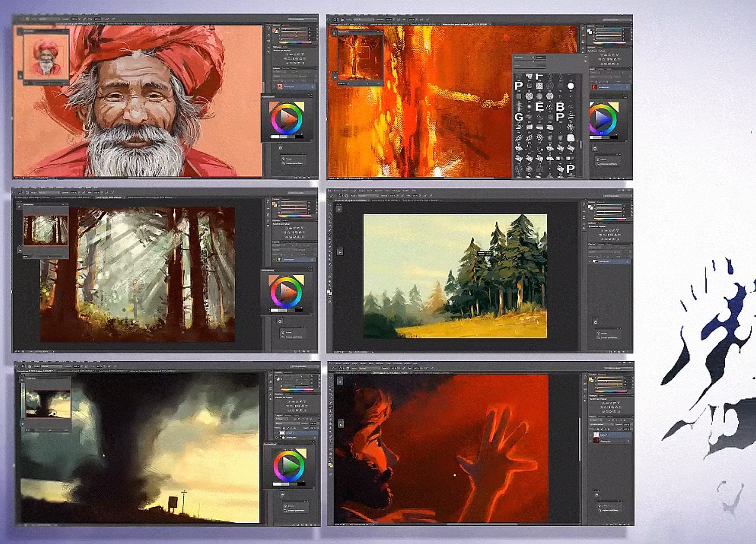Hide the top layer in red hand window

[591, 435]
